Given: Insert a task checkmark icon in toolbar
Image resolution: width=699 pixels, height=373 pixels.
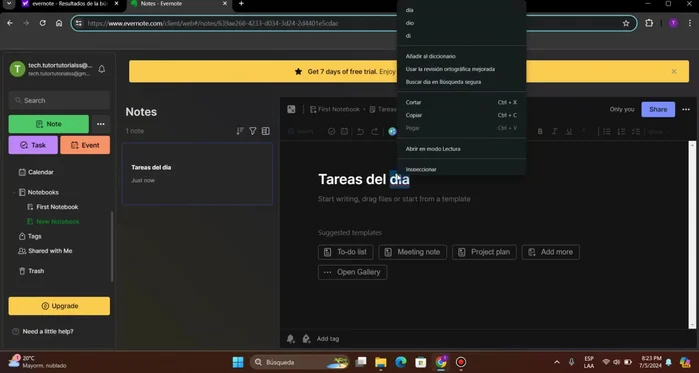Looking at the screenshot, I should pyautogui.click(x=332, y=131).
